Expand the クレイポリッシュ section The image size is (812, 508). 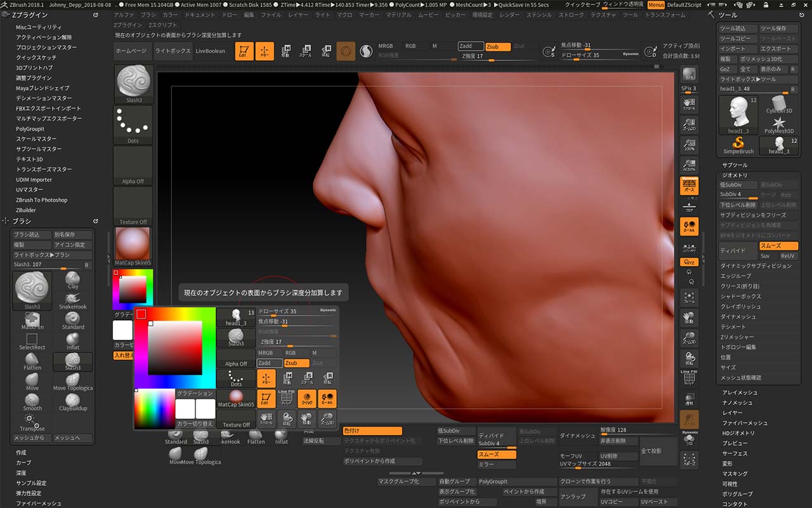[x=740, y=307]
